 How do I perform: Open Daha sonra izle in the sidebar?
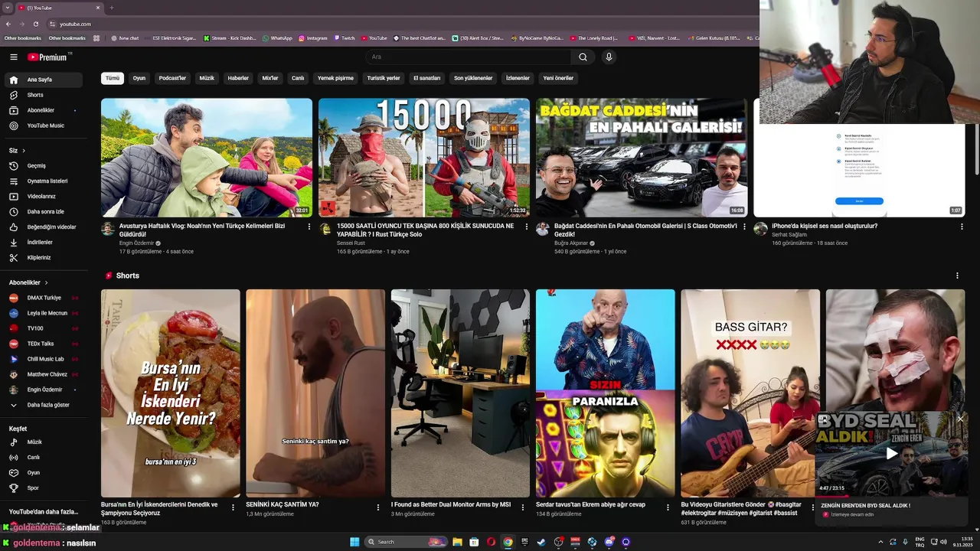point(44,212)
